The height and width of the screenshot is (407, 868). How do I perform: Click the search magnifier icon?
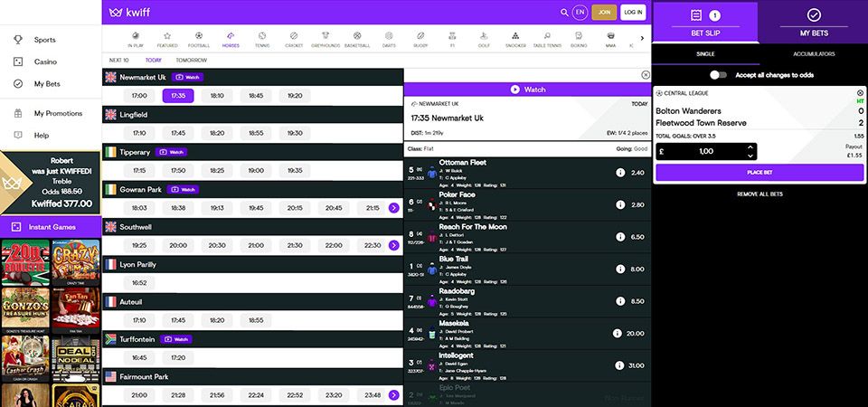coord(564,12)
